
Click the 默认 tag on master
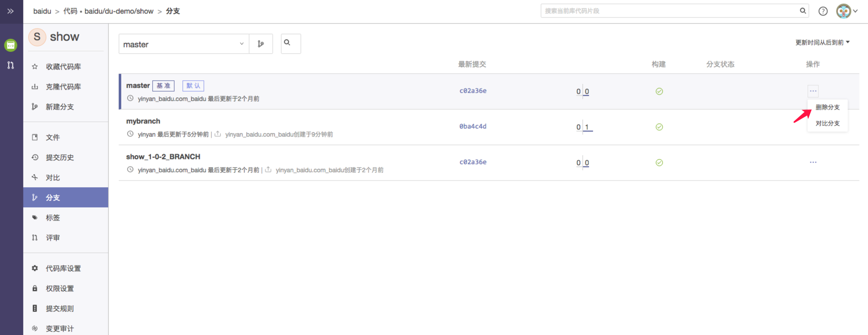(x=193, y=86)
